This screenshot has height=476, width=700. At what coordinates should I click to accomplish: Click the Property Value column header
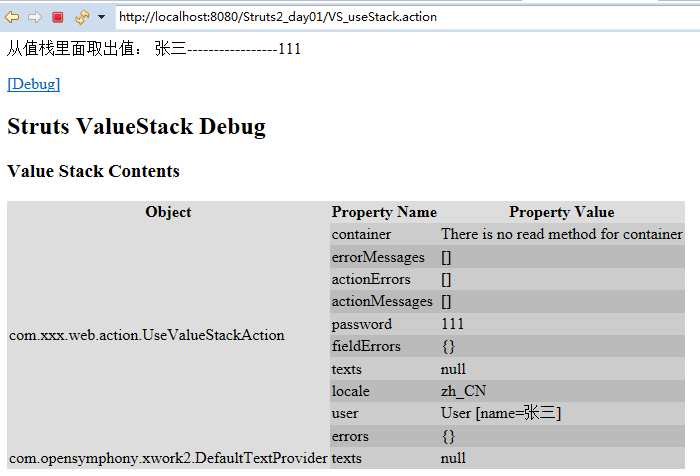562,212
